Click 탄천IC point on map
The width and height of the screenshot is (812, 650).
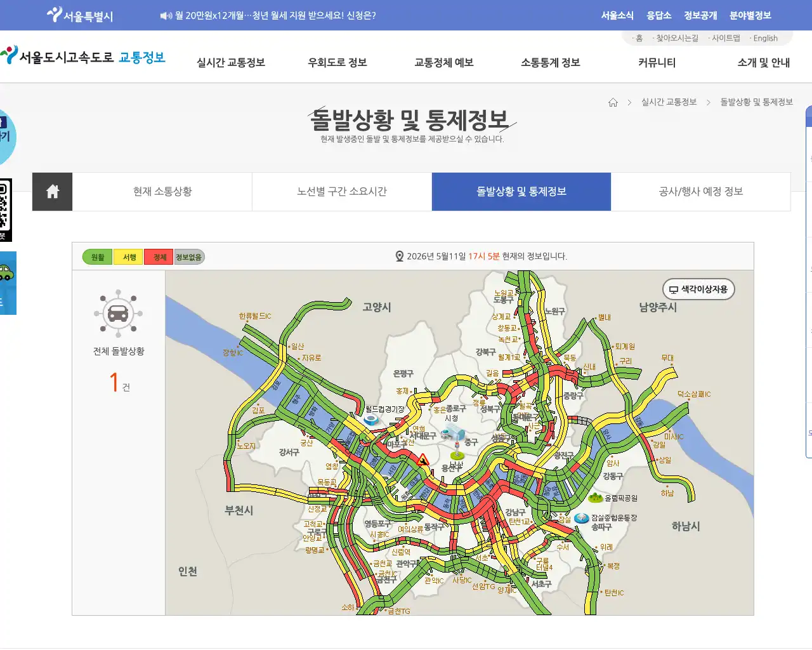coord(613,593)
